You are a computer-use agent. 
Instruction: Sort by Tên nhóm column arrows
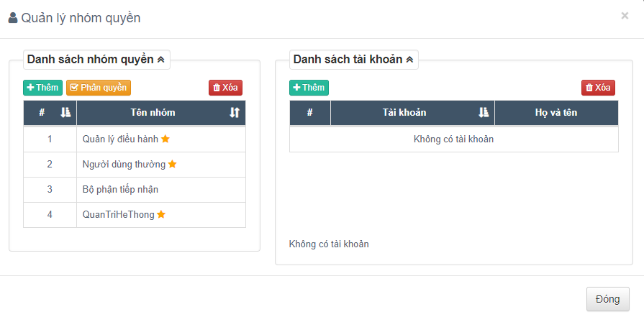[235, 113]
